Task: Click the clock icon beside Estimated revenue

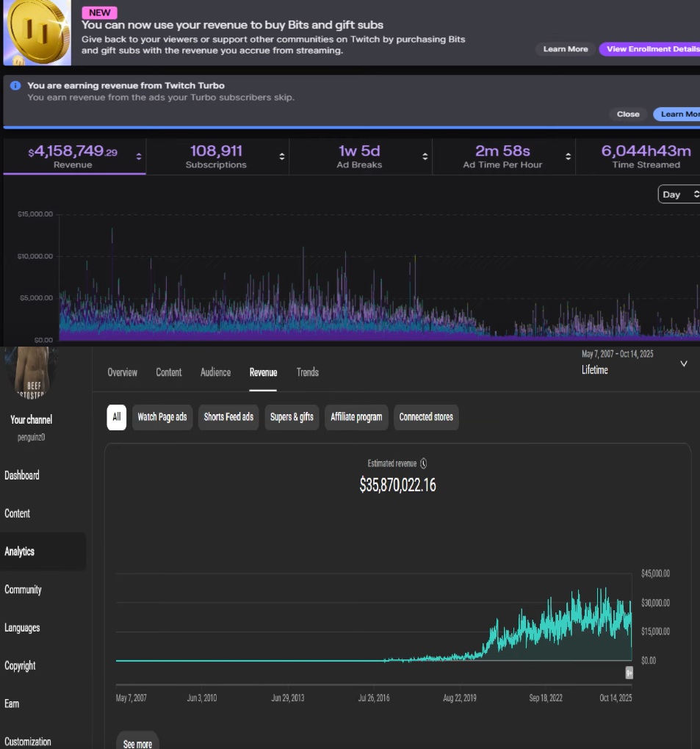Action: click(x=424, y=463)
